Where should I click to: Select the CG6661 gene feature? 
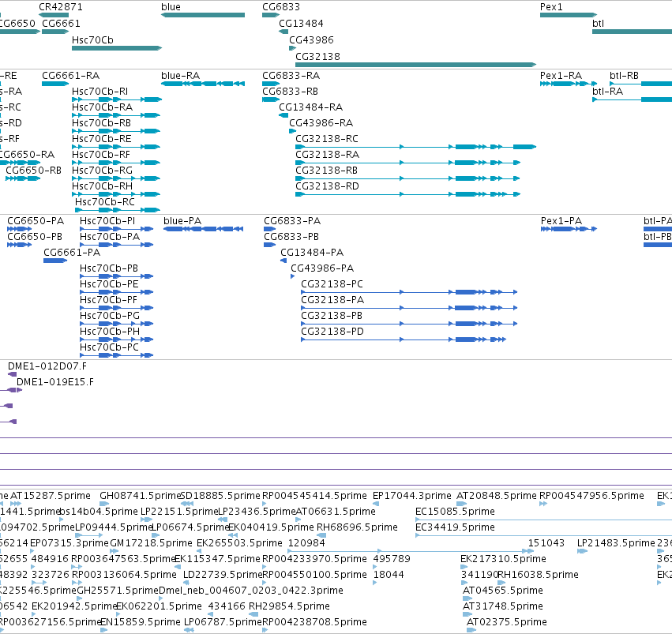[x=55, y=32]
